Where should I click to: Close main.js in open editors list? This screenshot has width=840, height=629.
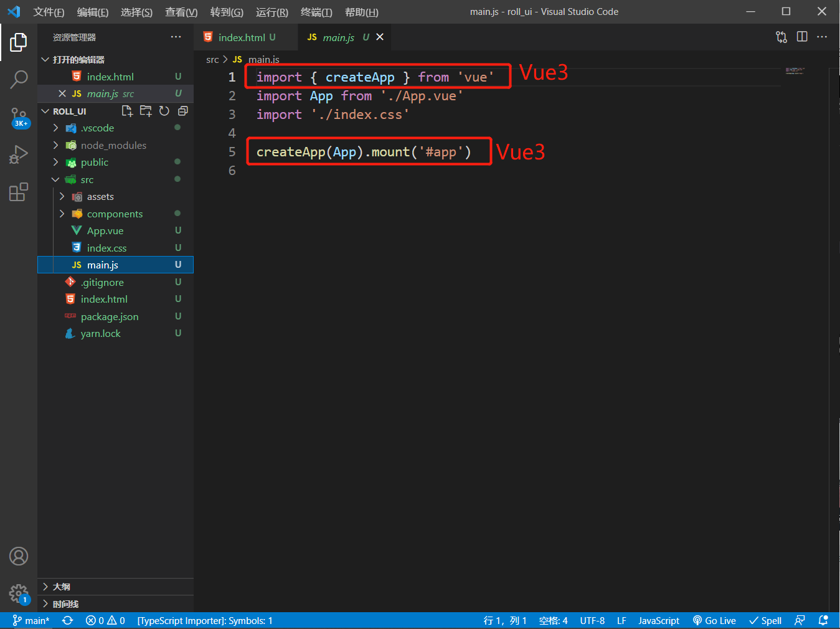tap(62, 93)
